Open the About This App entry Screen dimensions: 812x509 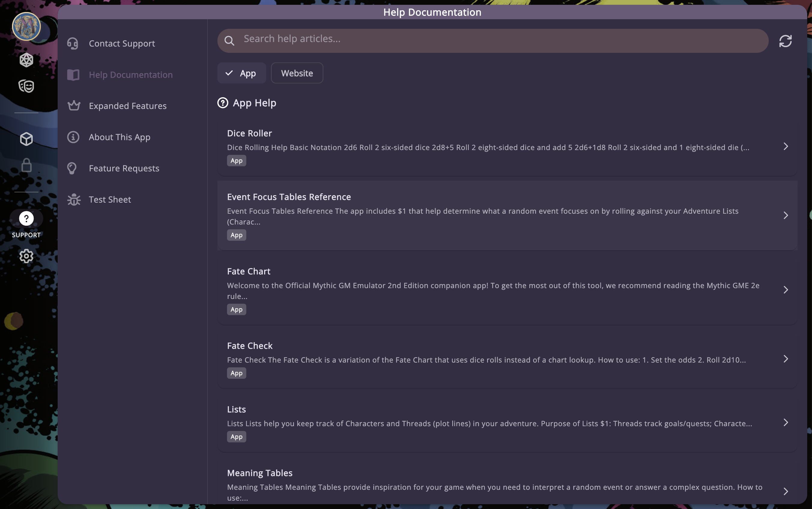pyautogui.click(x=119, y=137)
